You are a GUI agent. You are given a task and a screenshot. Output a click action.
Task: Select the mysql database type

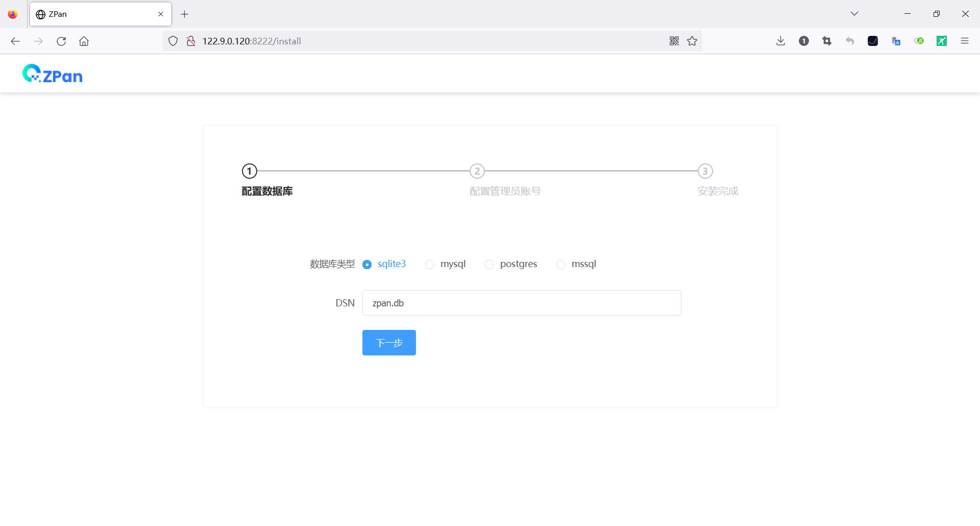point(429,264)
